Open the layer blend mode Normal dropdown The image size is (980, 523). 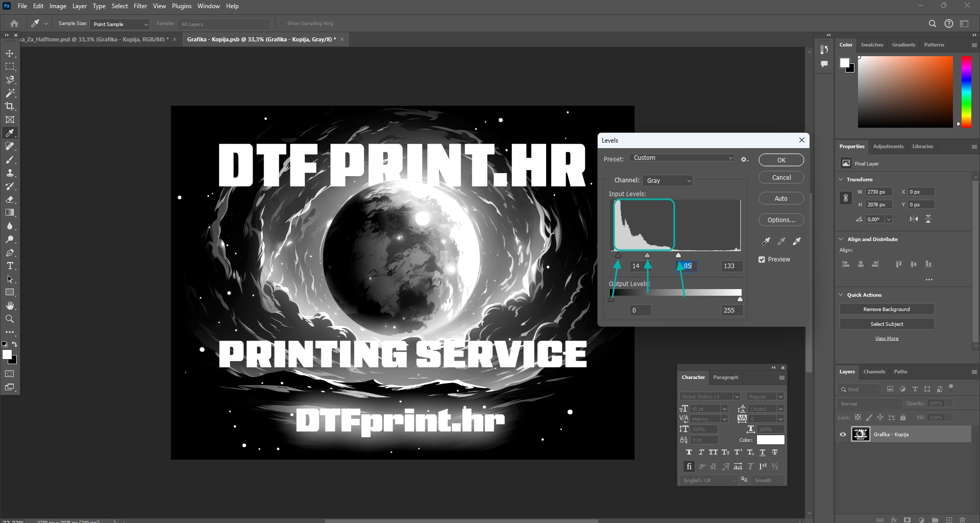pos(870,403)
